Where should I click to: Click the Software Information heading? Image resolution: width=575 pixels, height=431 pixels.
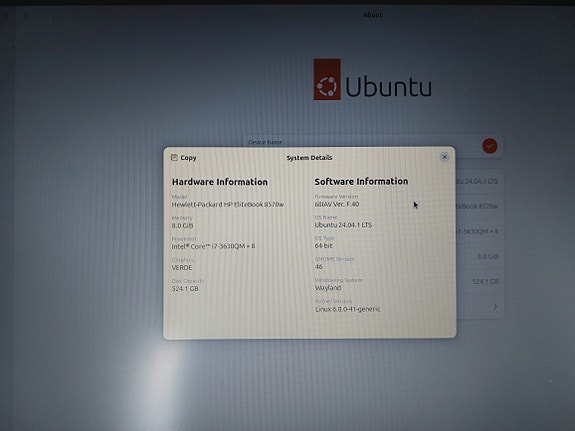point(361,182)
